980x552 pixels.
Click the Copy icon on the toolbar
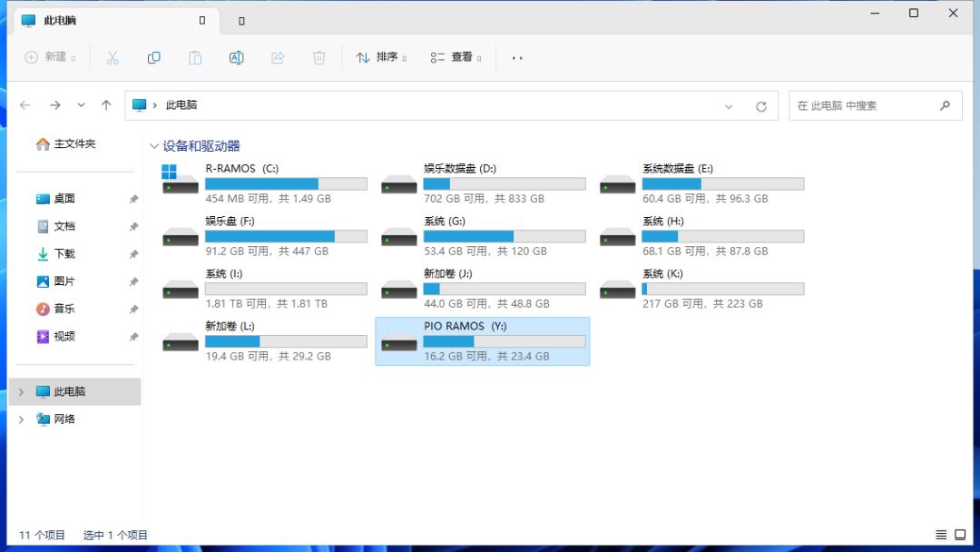154,57
